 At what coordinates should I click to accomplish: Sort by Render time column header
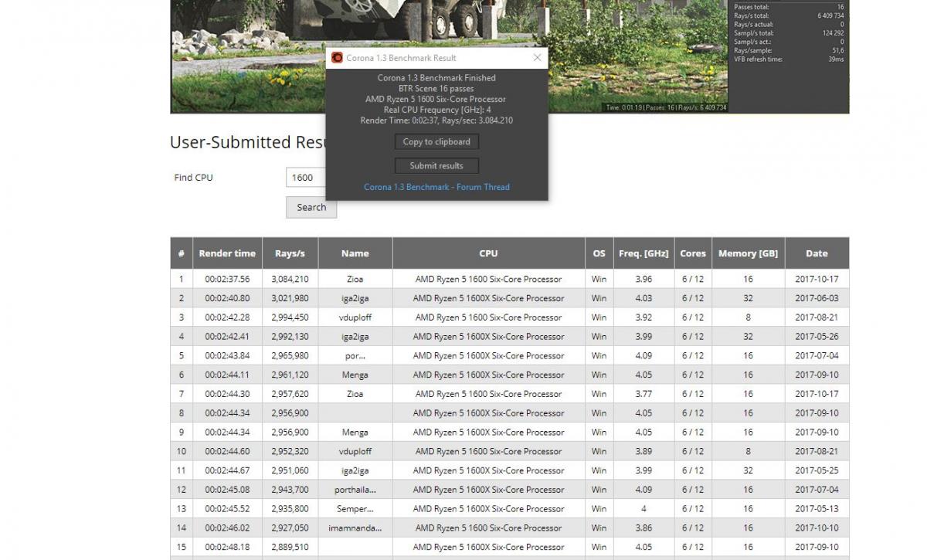point(227,253)
